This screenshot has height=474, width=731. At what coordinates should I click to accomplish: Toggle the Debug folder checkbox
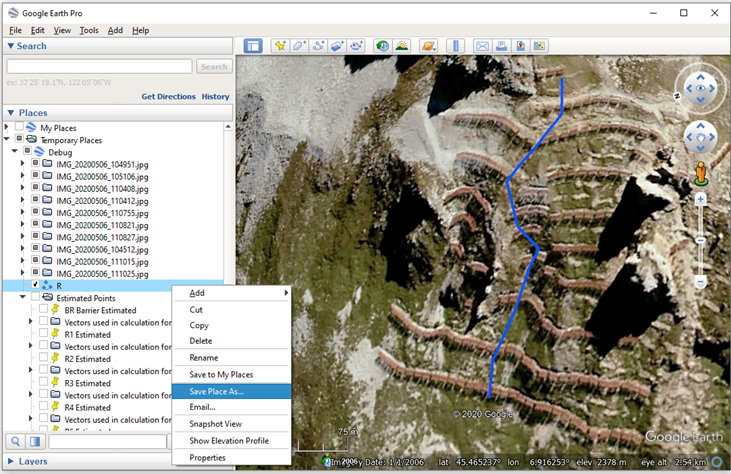28,151
